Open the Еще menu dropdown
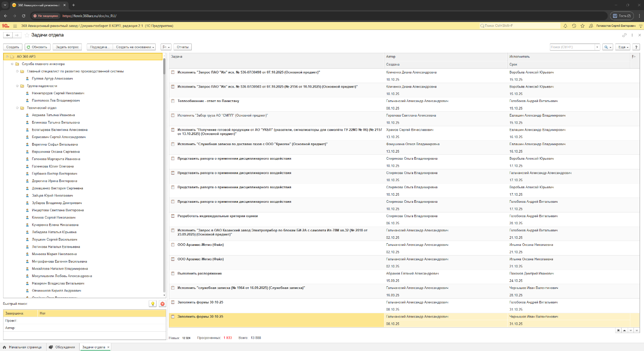The height and width of the screenshot is (351, 644). click(x=623, y=47)
